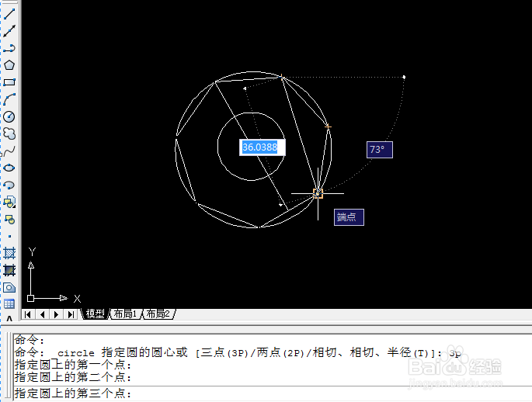Select the Polygon tool
This screenshot has height=402, width=532.
(9, 65)
